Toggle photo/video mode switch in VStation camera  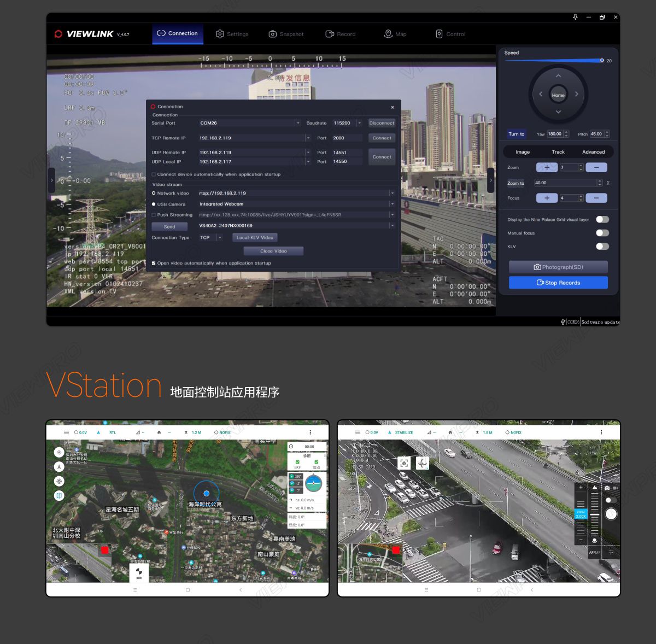coord(611,500)
